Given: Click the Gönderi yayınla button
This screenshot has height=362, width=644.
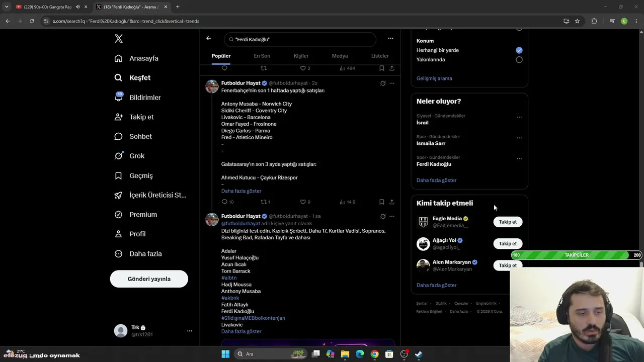Looking at the screenshot, I should [x=149, y=279].
